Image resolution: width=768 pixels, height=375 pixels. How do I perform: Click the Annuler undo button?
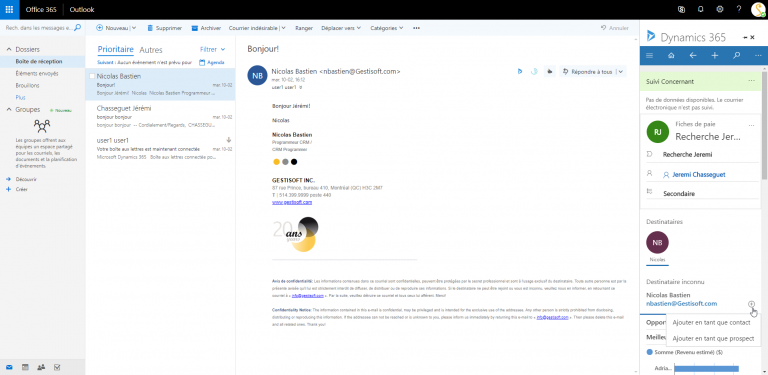point(615,28)
